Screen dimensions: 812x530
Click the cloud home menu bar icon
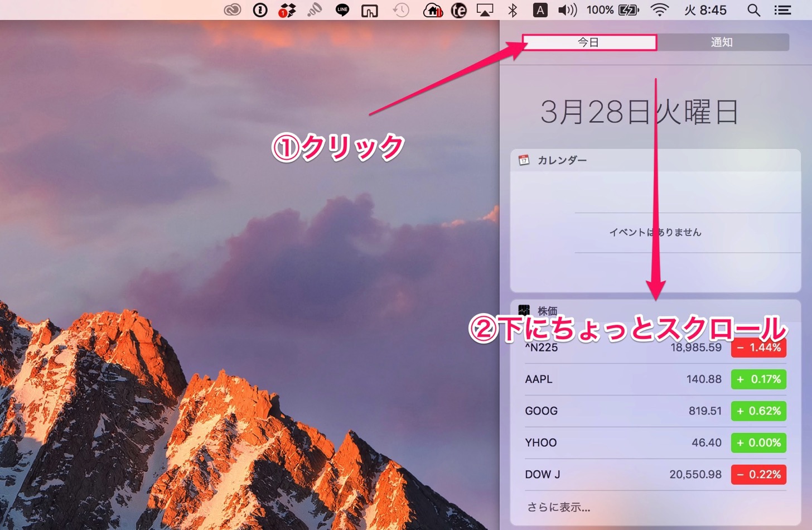(x=433, y=10)
